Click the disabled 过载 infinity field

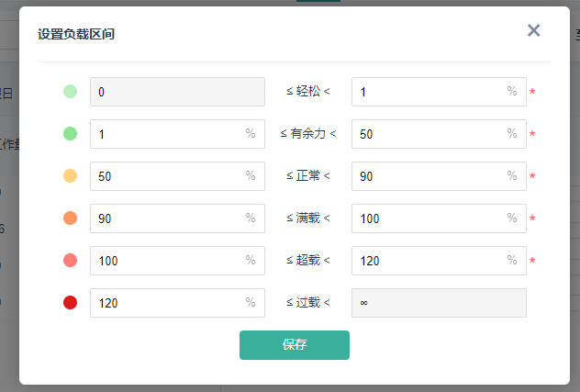point(439,303)
